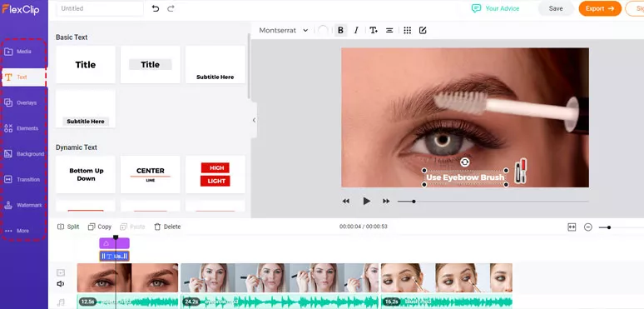
Task: Open the dotted grid position icon
Action: [x=407, y=30]
